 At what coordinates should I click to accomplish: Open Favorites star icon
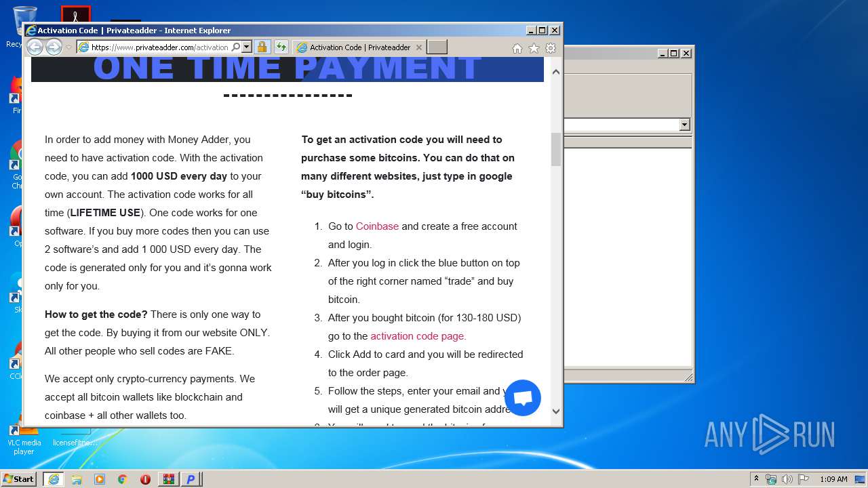pyautogui.click(x=534, y=48)
